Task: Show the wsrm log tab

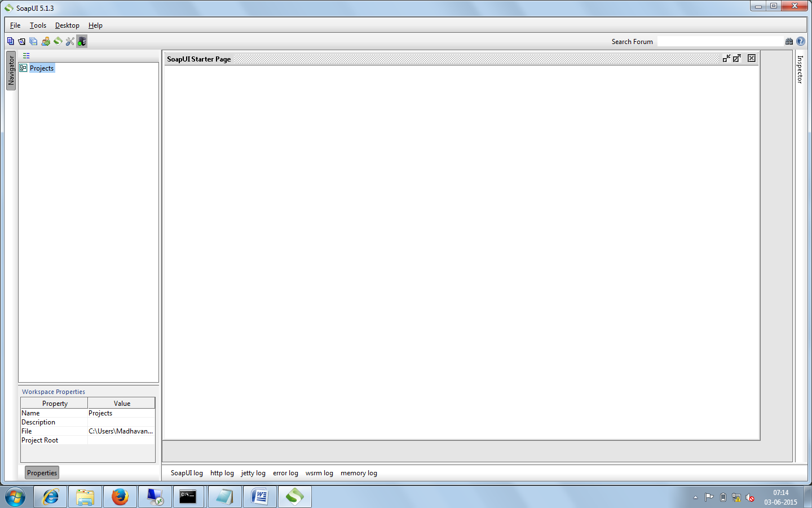Action: tap(319, 473)
